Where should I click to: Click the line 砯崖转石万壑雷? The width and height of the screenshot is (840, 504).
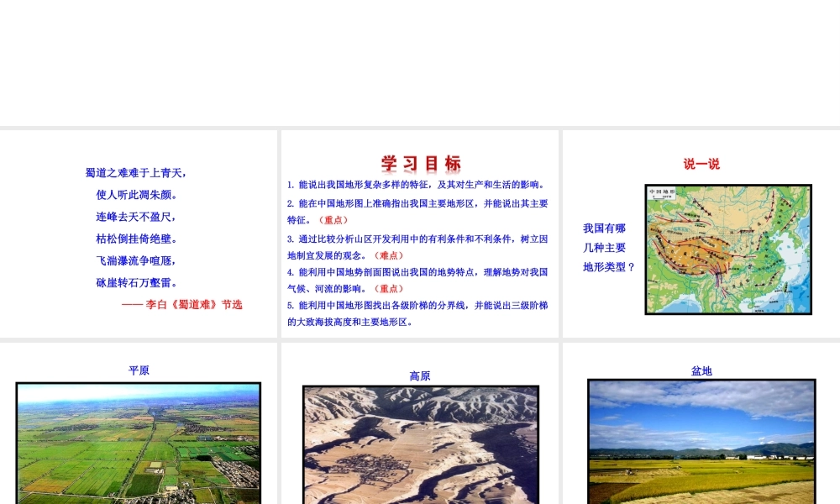click(x=137, y=283)
